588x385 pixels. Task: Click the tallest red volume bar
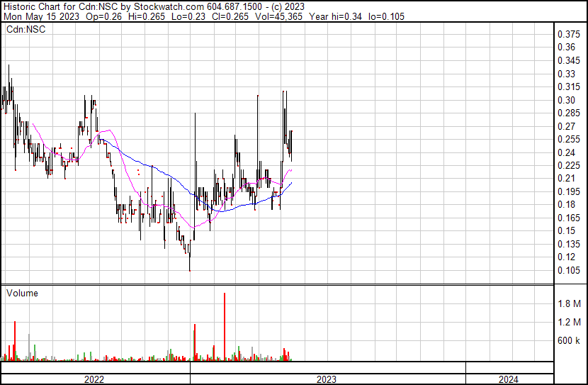(225, 326)
